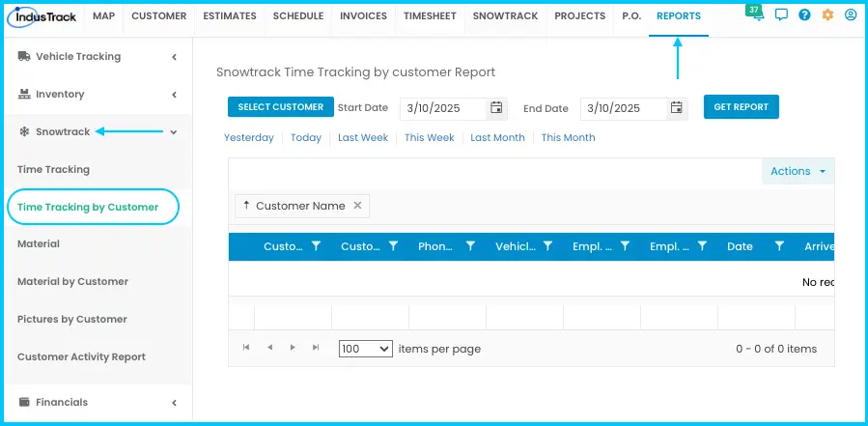Select the Last Month date range
Image resolution: width=868 pixels, height=426 pixels.
click(x=497, y=137)
